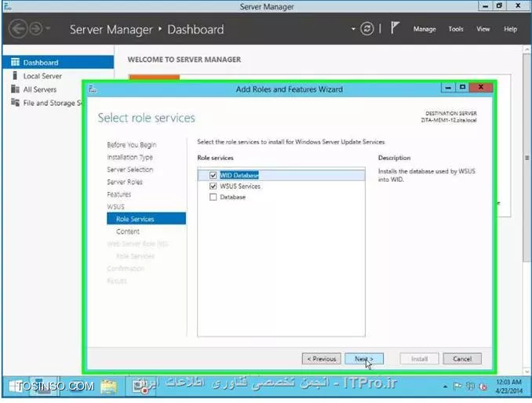Open the Manage menu
The image size is (532, 403).
tap(425, 29)
